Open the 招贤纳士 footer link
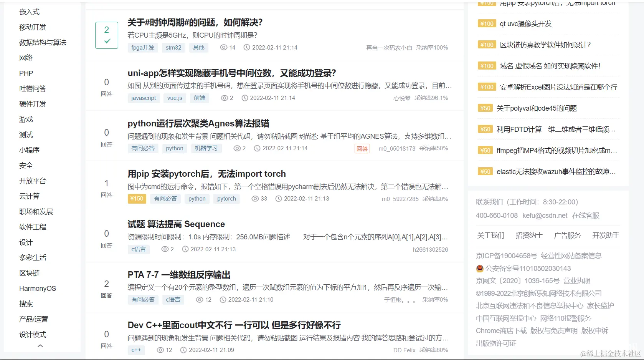 529,235
